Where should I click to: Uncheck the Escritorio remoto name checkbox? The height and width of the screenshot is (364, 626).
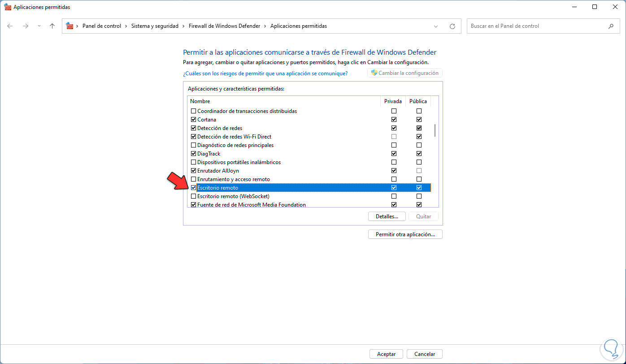[194, 188]
